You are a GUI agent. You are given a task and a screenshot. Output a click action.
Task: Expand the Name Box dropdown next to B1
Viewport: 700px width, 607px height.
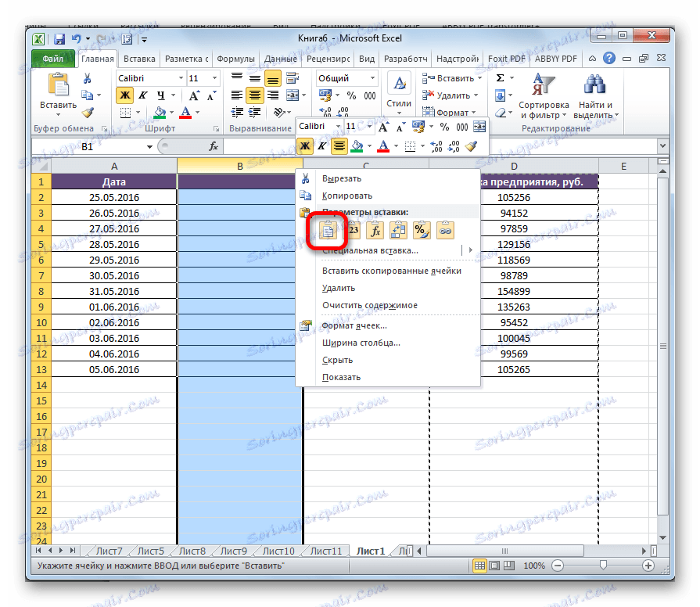pos(149,146)
